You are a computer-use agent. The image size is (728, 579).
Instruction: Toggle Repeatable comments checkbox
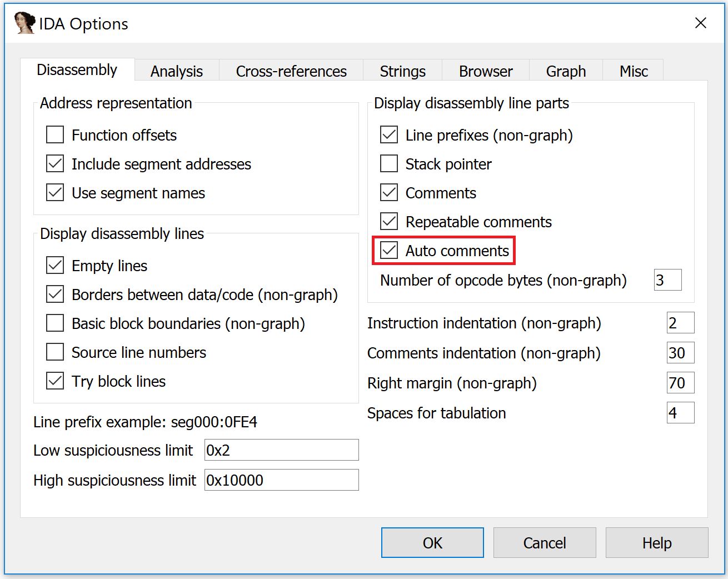tap(389, 222)
